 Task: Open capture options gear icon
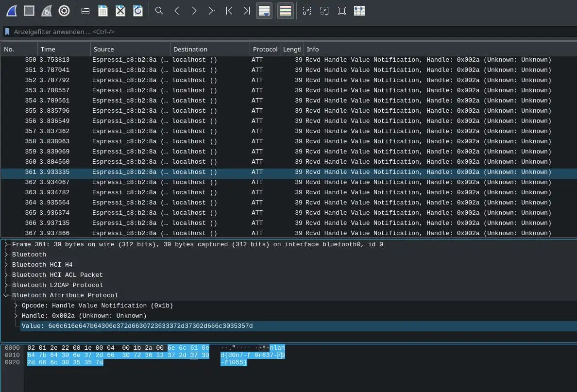tap(64, 11)
